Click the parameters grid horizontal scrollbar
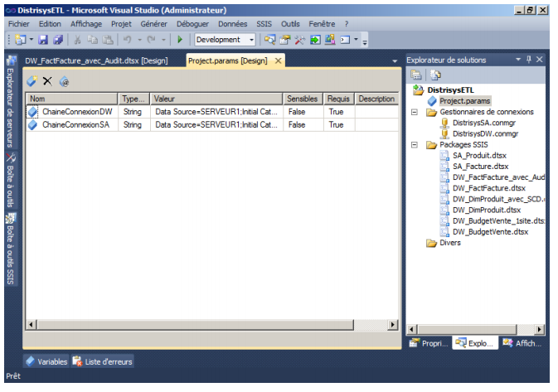The height and width of the screenshot is (392, 558). click(207, 326)
